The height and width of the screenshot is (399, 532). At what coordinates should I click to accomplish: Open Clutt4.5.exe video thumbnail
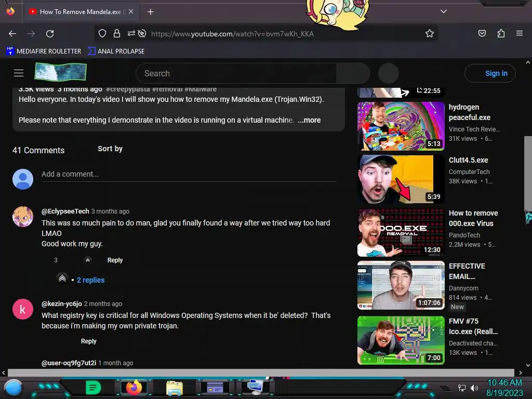pyautogui.click(x=401, y=179)
